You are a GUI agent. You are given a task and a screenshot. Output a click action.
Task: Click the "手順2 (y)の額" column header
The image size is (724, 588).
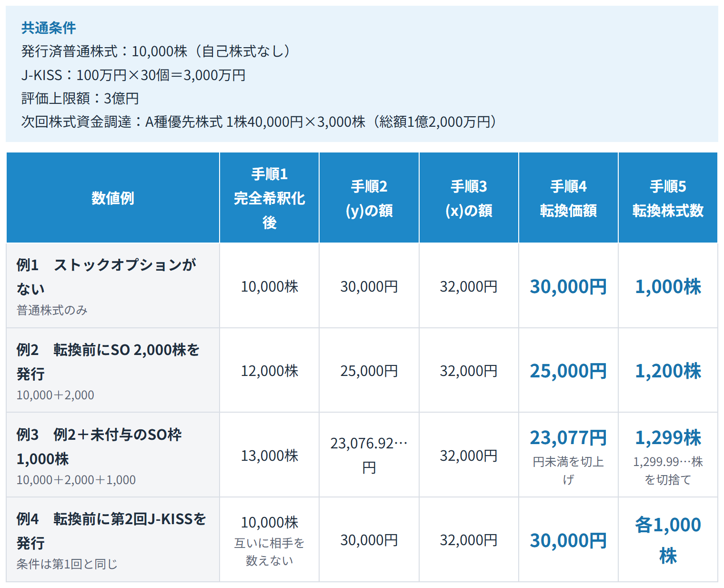tap(369, 198)
